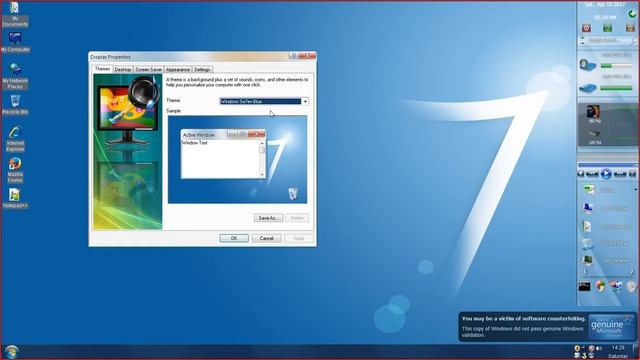Click the Start orb on the taskbar
This screenshot has height=360, width=640.
(x=11, y=352)
